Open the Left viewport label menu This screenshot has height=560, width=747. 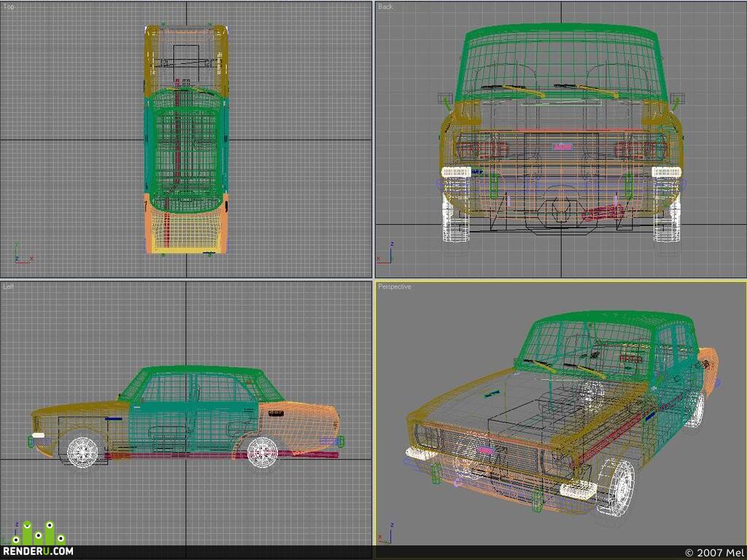(8, 287)
